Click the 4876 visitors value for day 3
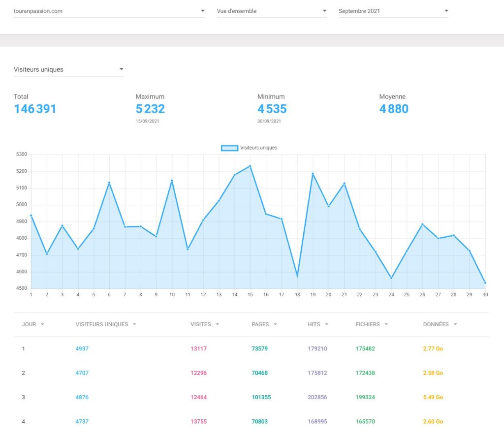504x436 pixels. 82,397
